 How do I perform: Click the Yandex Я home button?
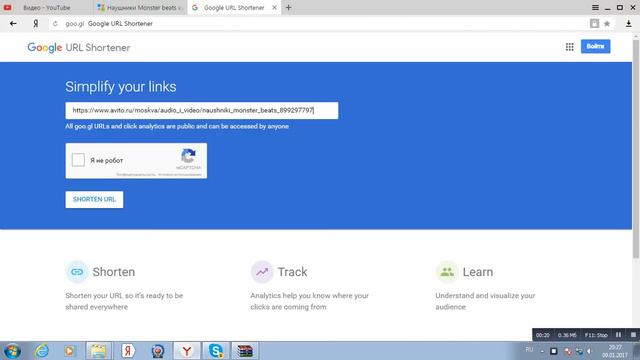pyautogui.click(x=36, y=24)
